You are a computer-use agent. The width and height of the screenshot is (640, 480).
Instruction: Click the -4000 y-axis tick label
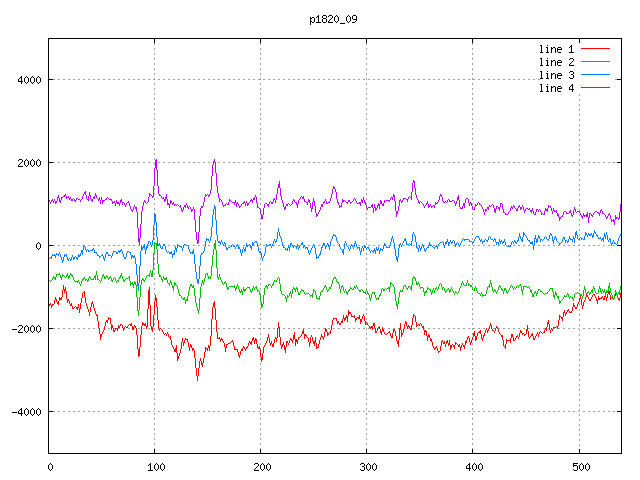click(25, 412)
